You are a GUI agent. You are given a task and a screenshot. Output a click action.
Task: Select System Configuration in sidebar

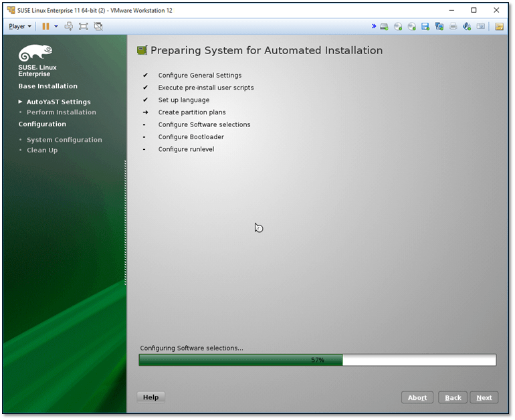click(64, 140)
